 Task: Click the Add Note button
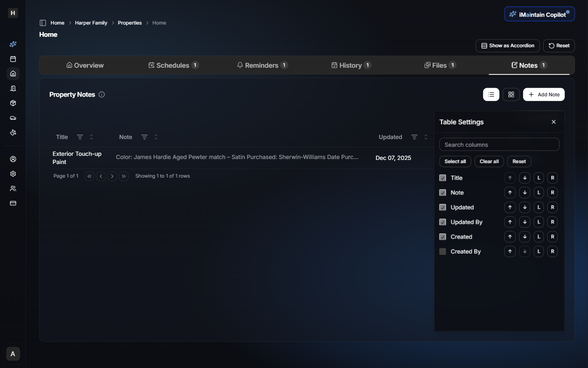tap(544, 94)
